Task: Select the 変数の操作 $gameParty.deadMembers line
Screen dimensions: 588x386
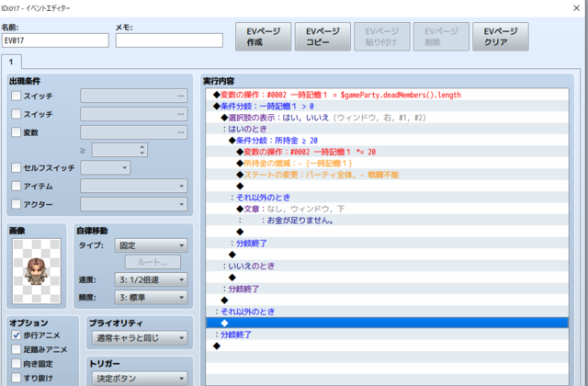Action: (387, 95)
